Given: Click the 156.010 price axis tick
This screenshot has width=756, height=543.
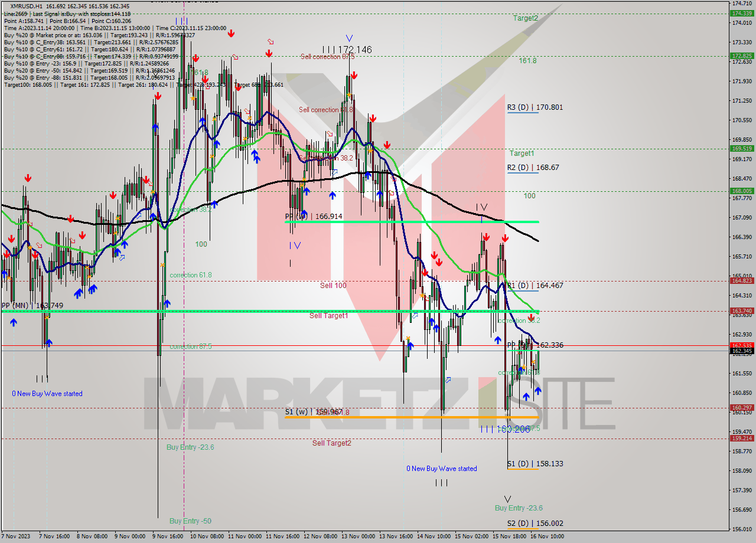Looking at the screenshot, I should click(x=742, y=529).
